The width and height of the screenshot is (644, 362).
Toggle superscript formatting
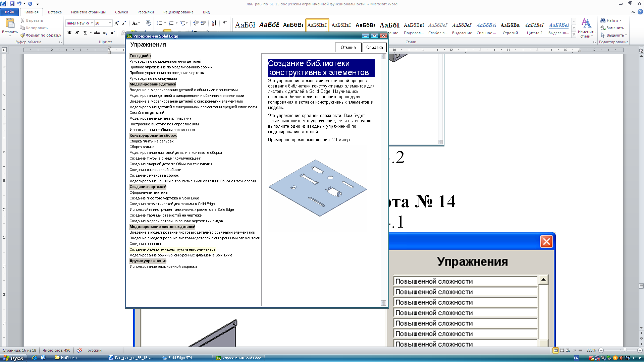pos(113,33)
